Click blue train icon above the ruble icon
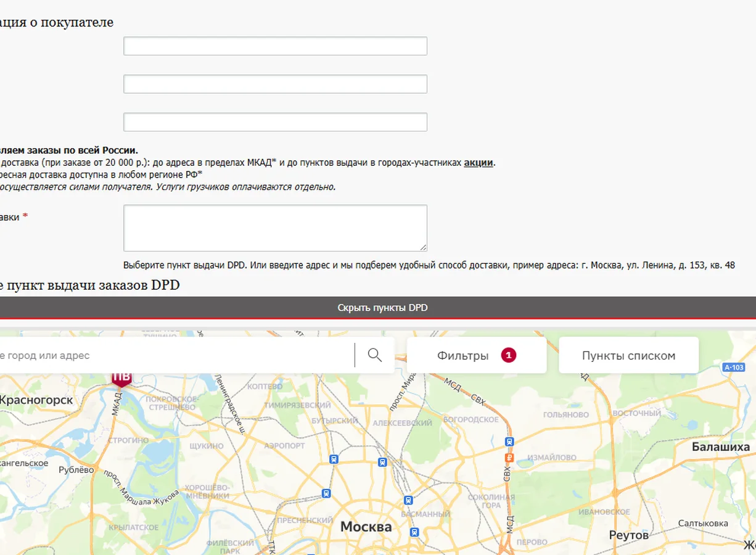 (509, 442)
